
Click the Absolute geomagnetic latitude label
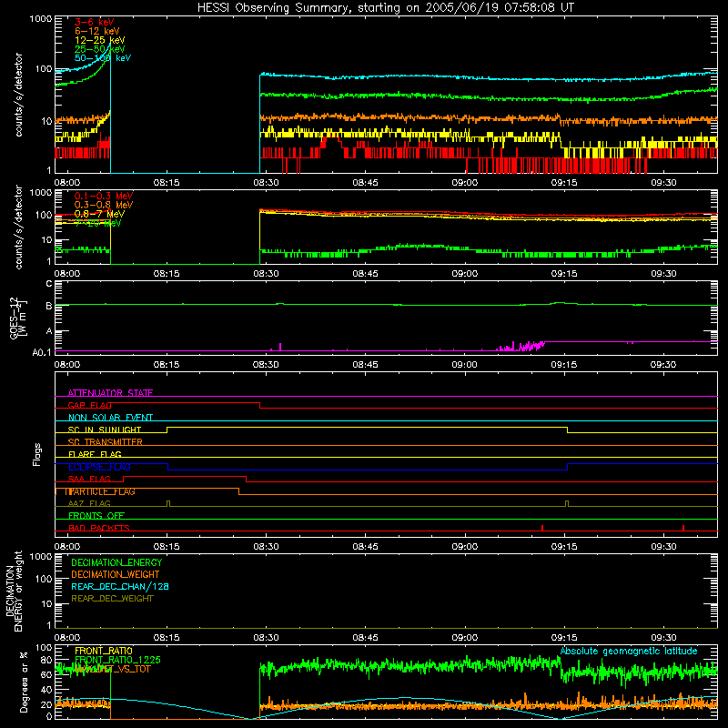(629, 652)
